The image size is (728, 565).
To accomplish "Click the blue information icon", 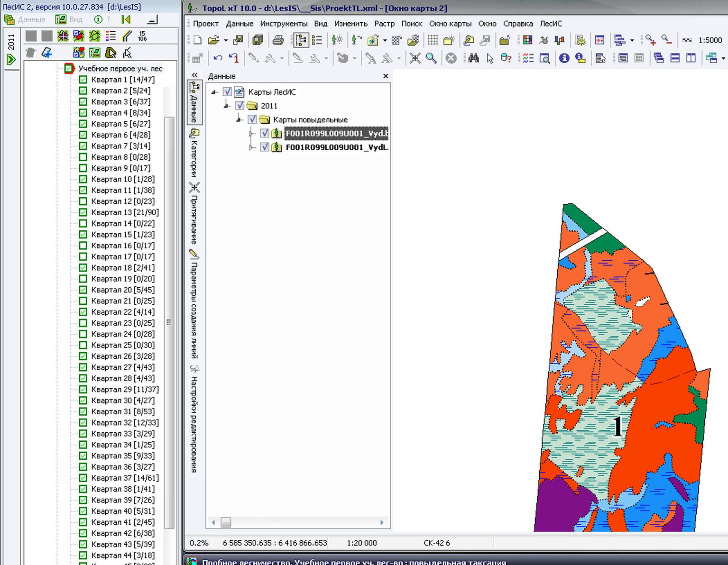I will (x=564, y=58).
